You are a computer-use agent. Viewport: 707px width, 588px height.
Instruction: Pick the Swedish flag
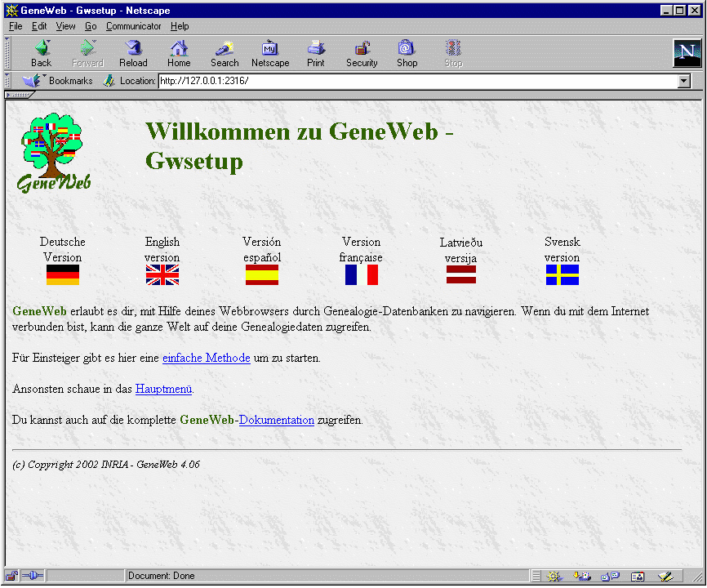(x=562, y=274)
